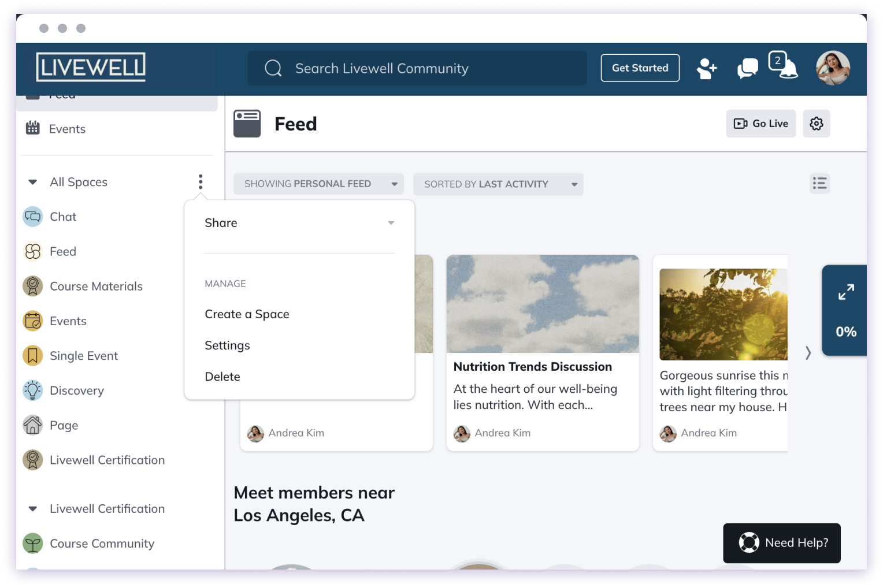The height and width of the screenshot is (588, 883).
Task: Open messages with the chat bubbles icon
Action: pos(747,68)
